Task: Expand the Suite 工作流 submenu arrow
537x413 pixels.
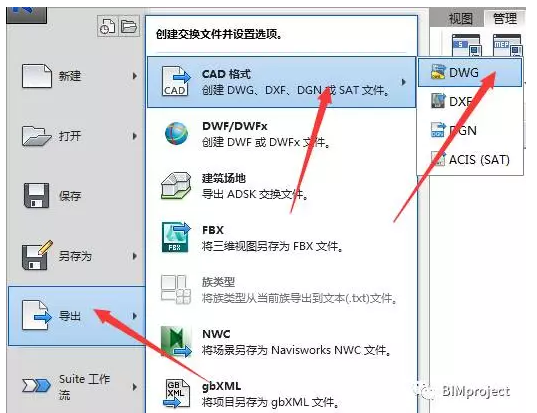Action: (135, 387)
